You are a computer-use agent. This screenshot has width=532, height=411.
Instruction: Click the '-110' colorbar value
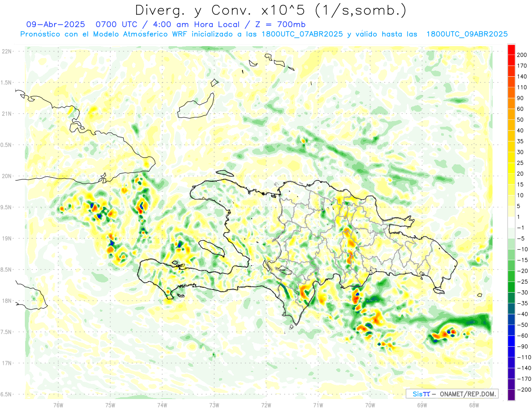click(x=523, y=357)
